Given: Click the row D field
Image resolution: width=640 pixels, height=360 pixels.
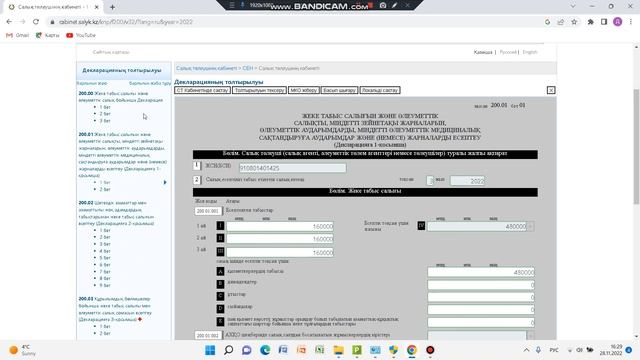Looking at the screenshot, I should (x=481, y=309).
